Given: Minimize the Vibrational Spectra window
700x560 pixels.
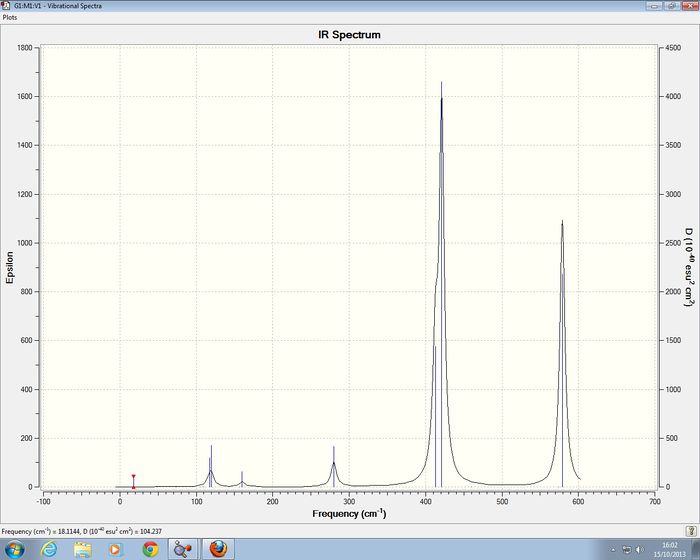Looking at the screenshot, I should point(654,6).
